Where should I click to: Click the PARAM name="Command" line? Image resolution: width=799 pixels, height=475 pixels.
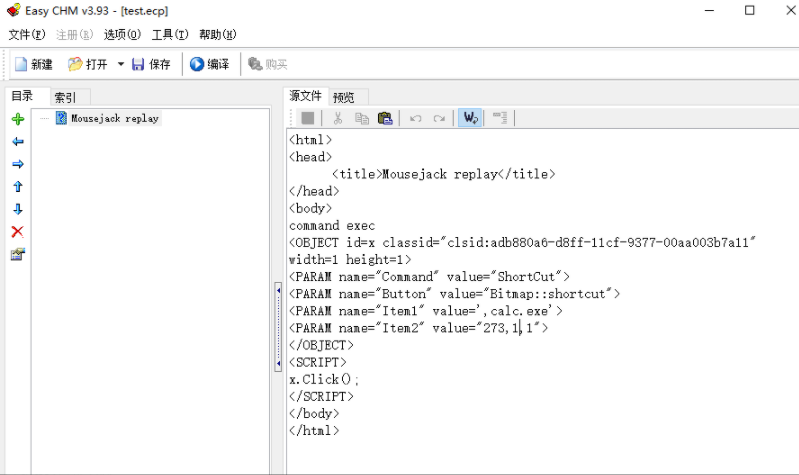429,277
